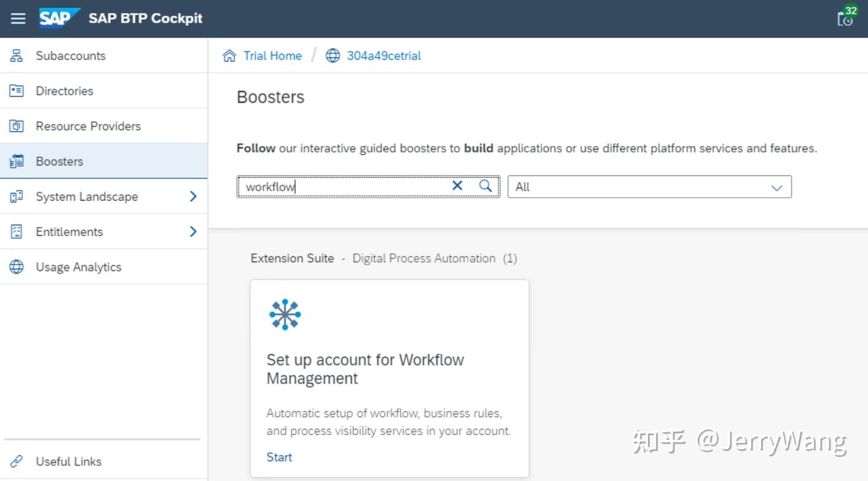Select the Boosters sidebar icon
The image size is (868, 481).
point(16,161)
